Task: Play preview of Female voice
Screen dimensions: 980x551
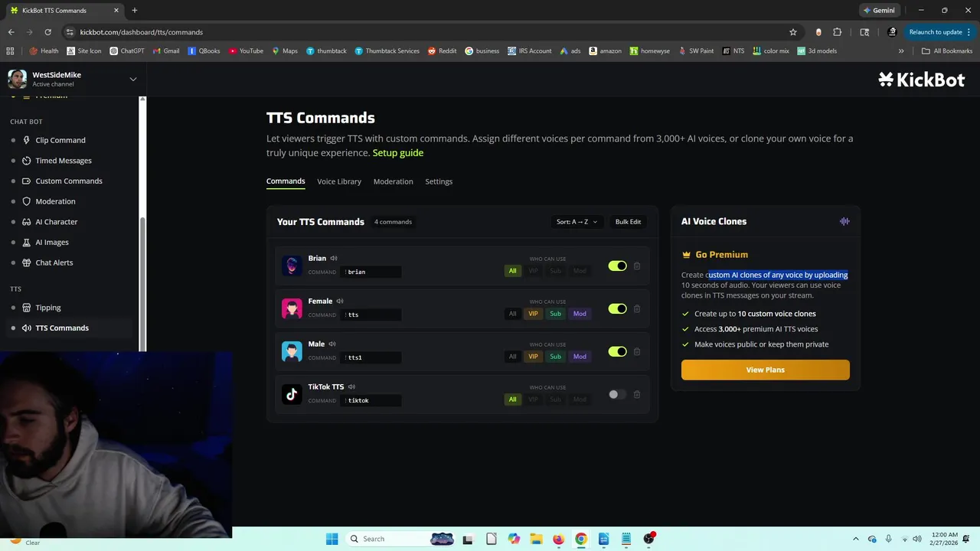Action: 340,302
